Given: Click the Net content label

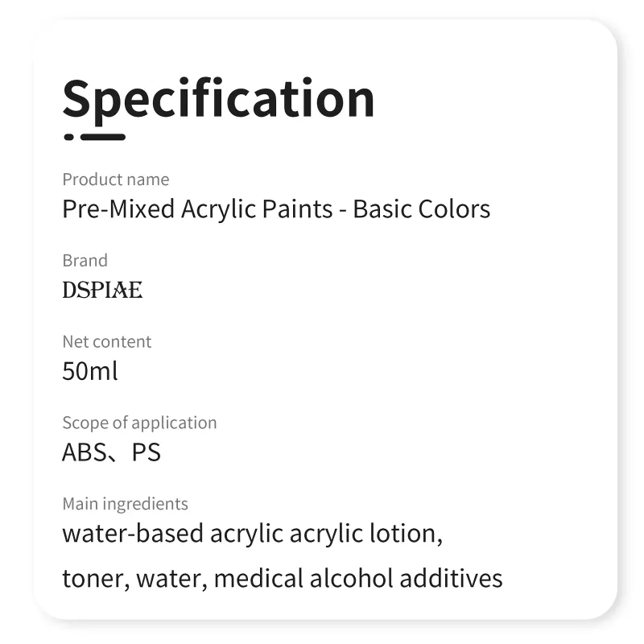Looking at the screenshot, I should [x=106, y=341].
